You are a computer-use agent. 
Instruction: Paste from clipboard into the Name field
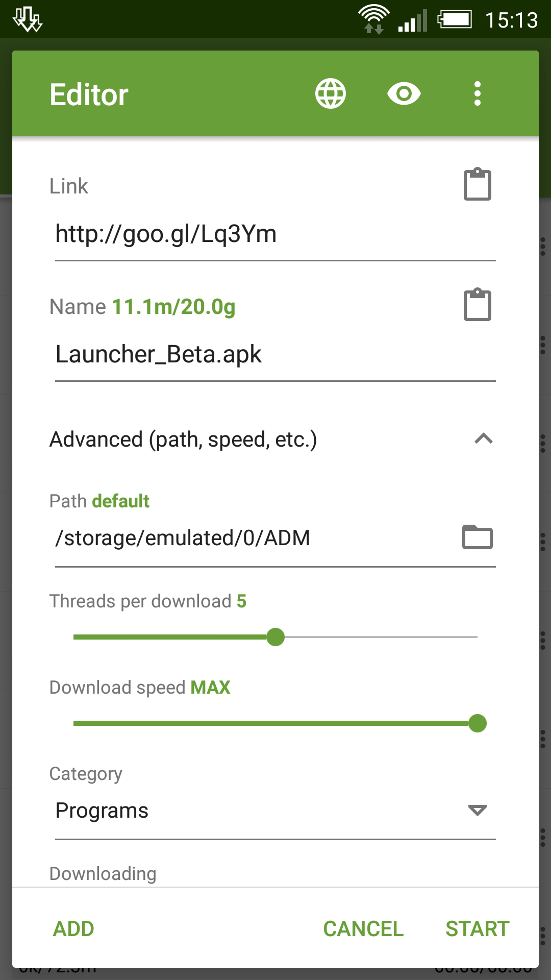[477, 305]
